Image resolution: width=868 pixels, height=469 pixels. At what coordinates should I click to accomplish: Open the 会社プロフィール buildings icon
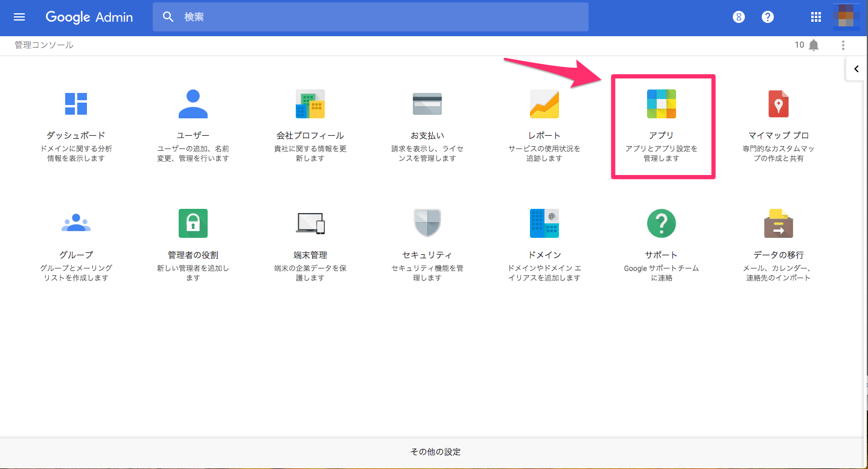[x=310, y=104]
